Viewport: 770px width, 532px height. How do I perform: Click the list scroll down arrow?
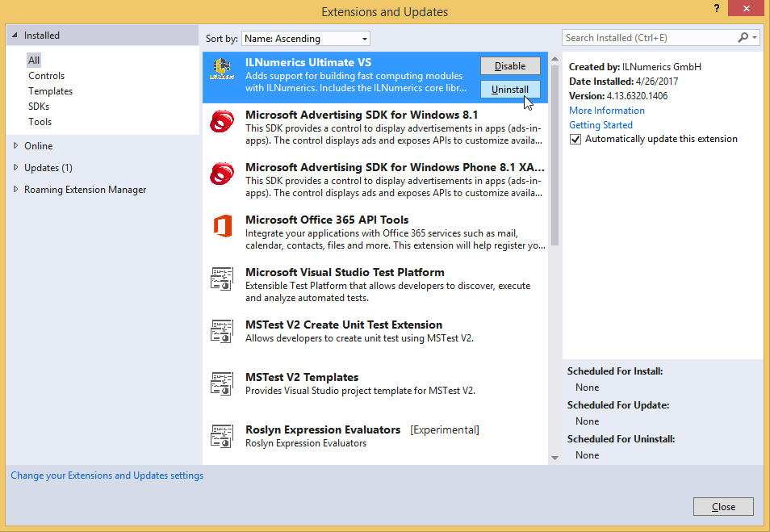[x=555, y=458]
